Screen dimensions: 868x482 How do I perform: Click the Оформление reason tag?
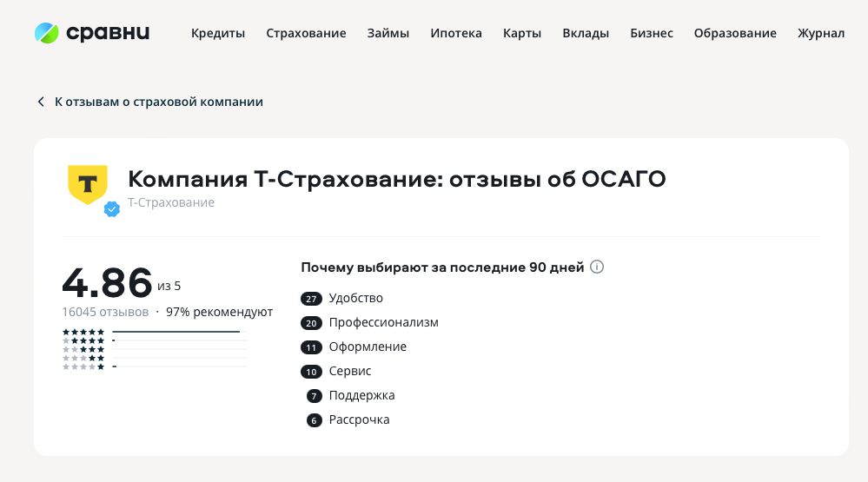(x=368, y=347)
